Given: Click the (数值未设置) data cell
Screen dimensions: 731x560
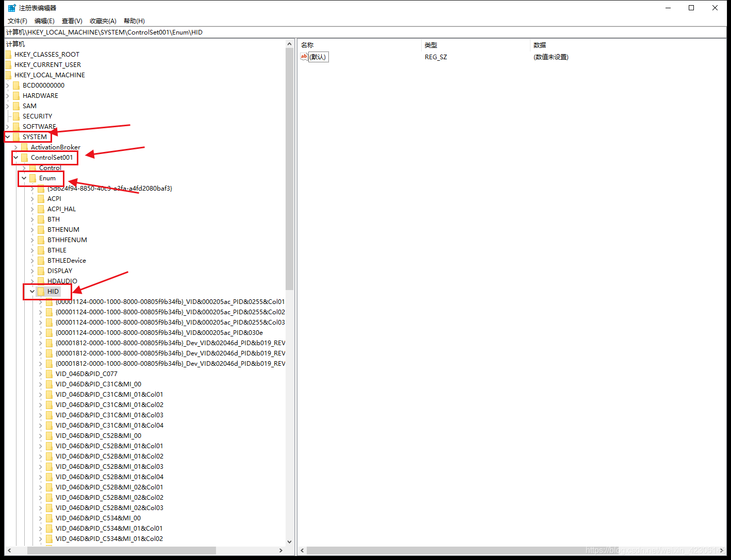Looking at the screenshot, I should 551,57.
